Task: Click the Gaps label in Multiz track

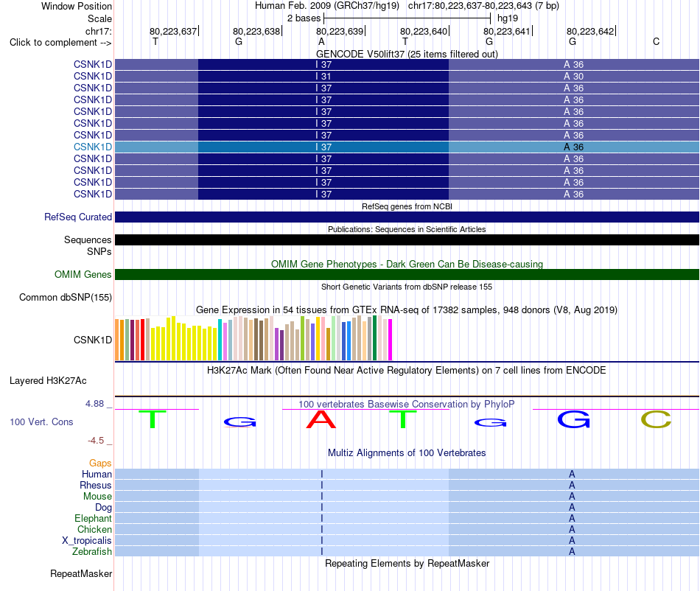Action: point(100,464)
